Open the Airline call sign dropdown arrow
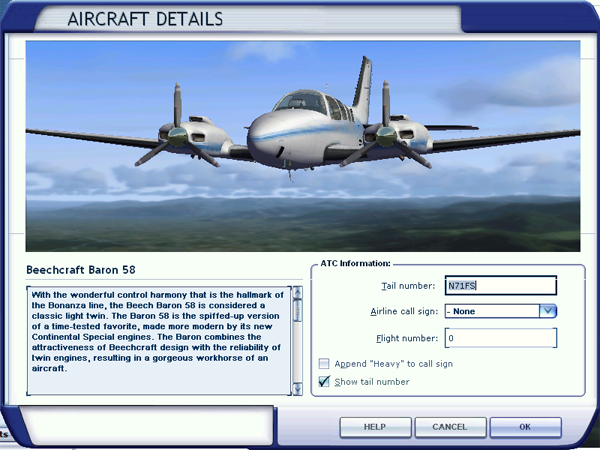Image resolution: width=600 pixels, height=450 pixels. (x=548, y=311)
